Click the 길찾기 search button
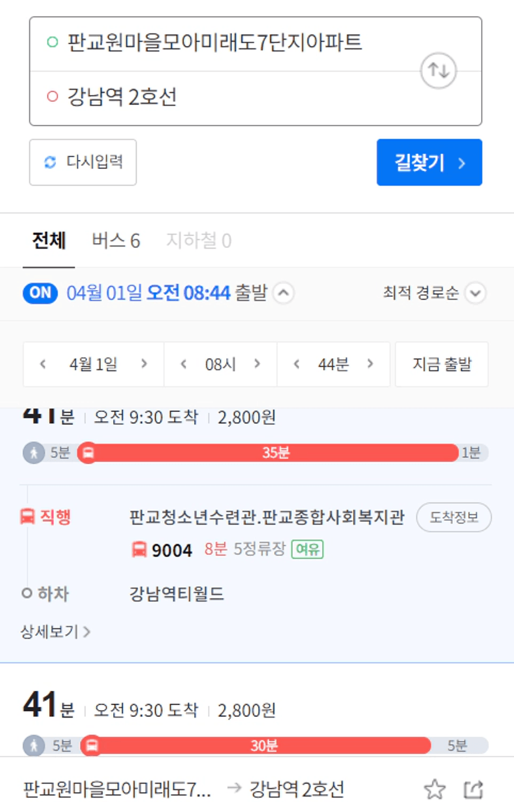 tap(429, 162)
